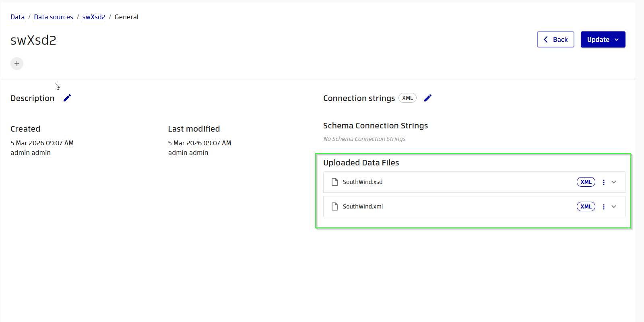This screenshot has width=644, height=322.
Task: Select the SouthWind.xsd file name
Action: click(x=363, y=182)
